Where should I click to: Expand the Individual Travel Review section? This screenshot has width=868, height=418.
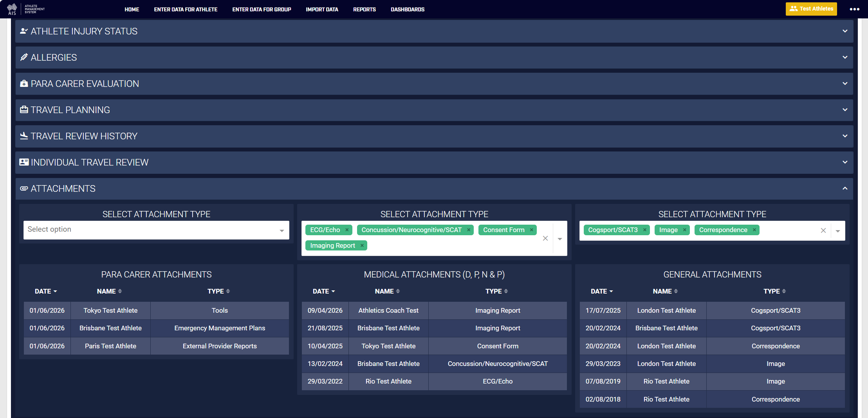(434, 162)
